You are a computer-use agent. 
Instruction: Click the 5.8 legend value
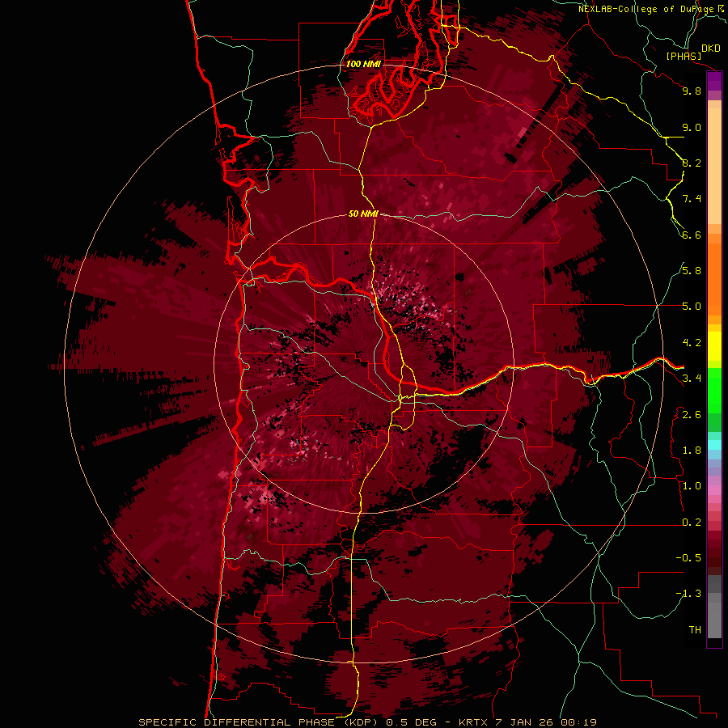(x=692, y=271)
